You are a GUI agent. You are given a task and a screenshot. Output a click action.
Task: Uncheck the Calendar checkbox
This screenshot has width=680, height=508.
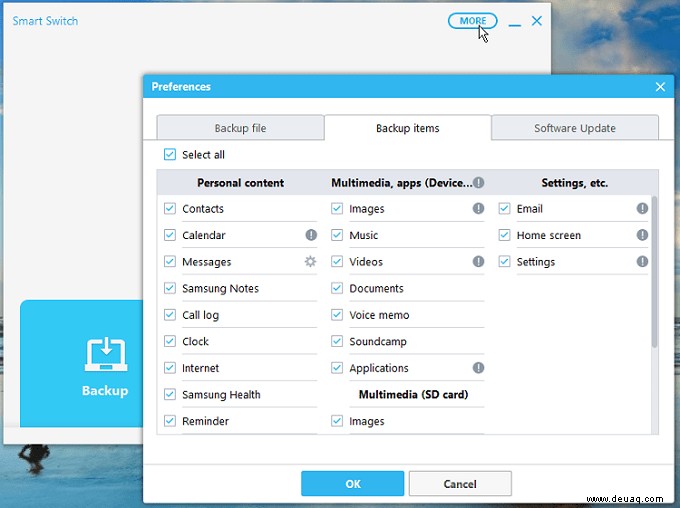point(170,235)
